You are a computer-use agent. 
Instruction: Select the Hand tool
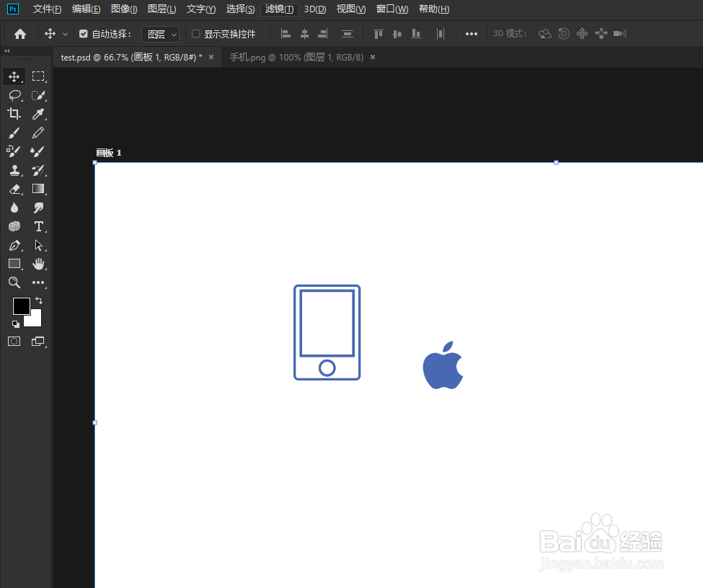(38, 264)
